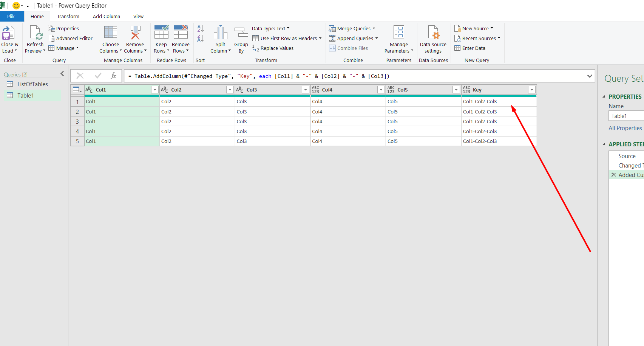Click Enter Data
The width and height of the screenshot is (644, 346).
click(470, 48)
